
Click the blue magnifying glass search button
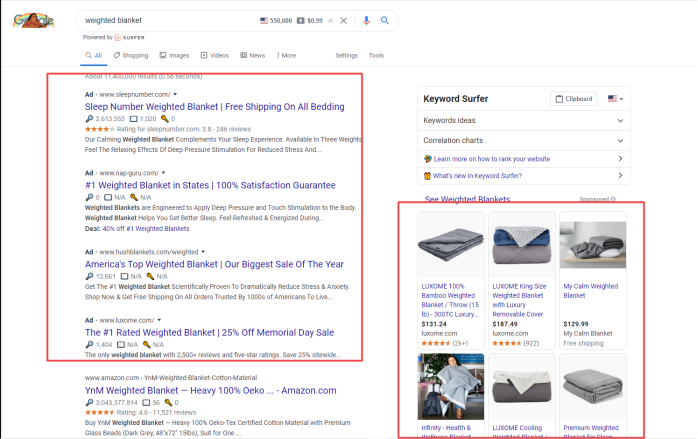pyautogui.click(x=386, y=20)
